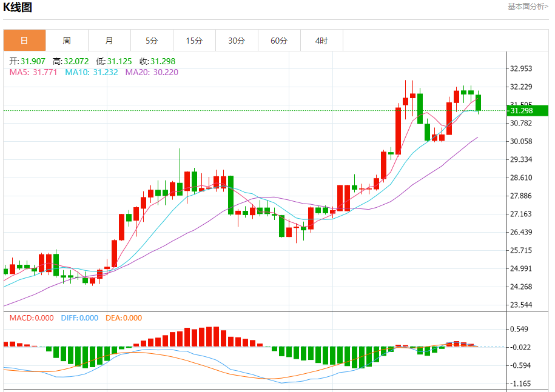
Task: Click the MA20 legend value
Action: 152,72
